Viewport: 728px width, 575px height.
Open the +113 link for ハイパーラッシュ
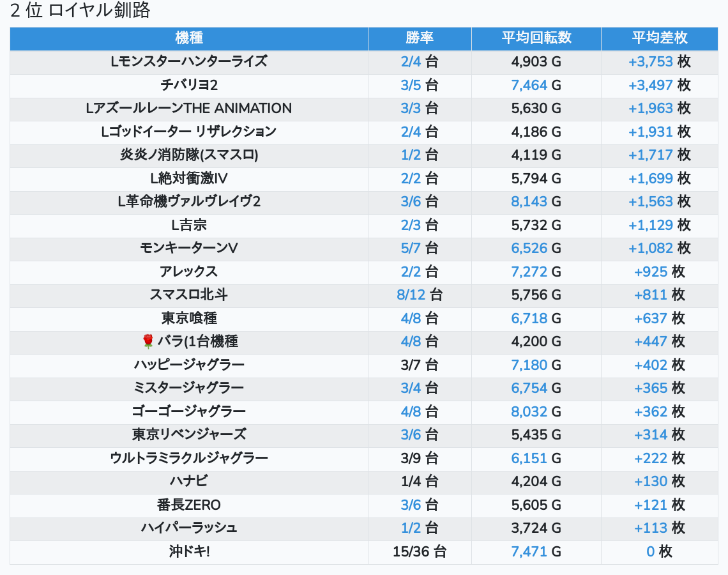[650, 528]
